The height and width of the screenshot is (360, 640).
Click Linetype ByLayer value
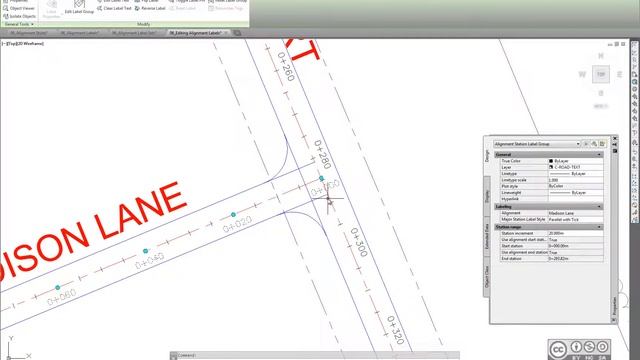tap(575, 173)
